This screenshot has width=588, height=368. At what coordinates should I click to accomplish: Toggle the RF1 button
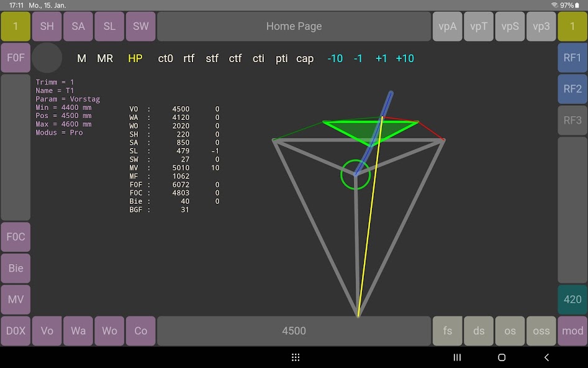pos(572,58)
